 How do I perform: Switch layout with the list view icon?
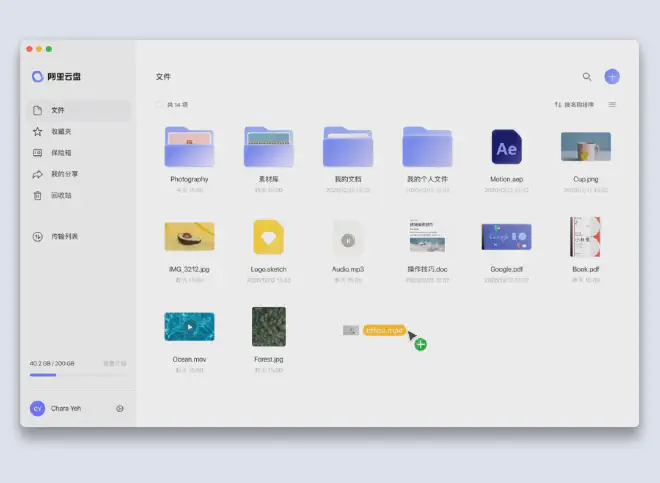[x=612, y=104]
